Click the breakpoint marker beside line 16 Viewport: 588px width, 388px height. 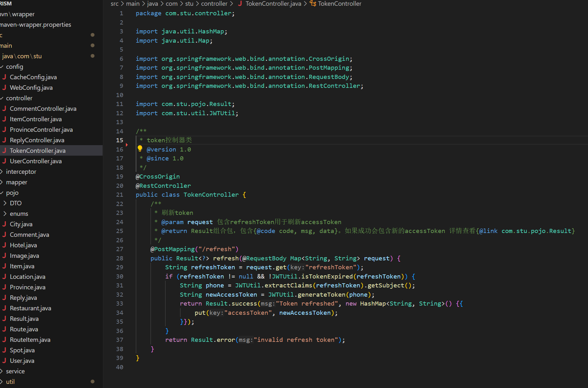pyautogui.click(x=127, y=145)
